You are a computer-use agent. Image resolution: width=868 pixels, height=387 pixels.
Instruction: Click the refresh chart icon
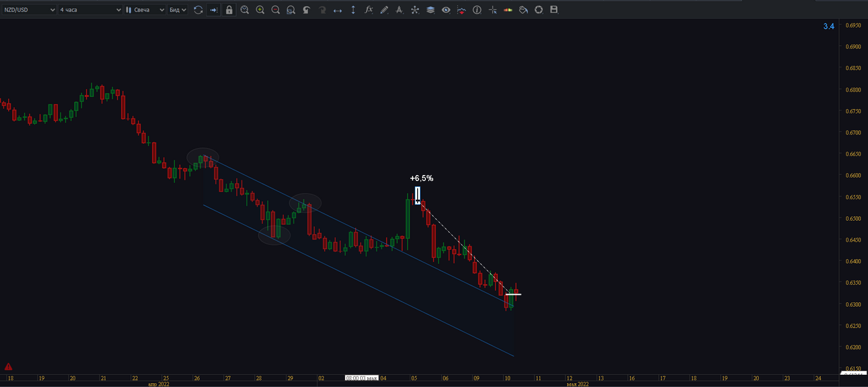(198, 10)
